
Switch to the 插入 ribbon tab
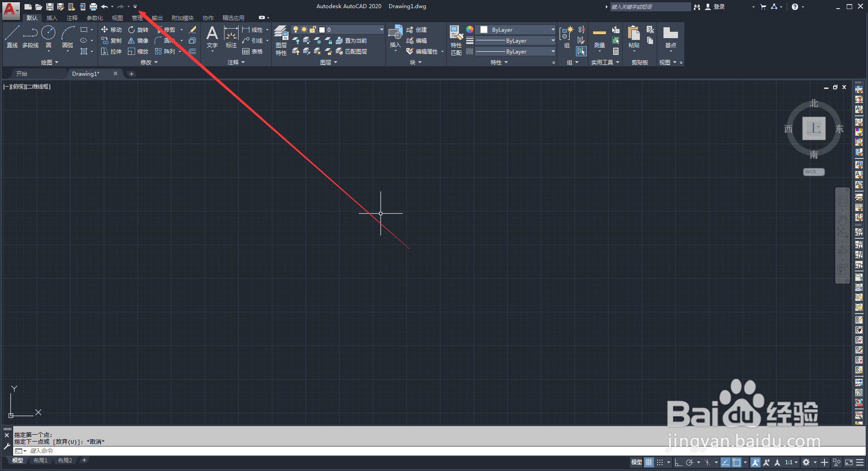(x=52, y=18)
